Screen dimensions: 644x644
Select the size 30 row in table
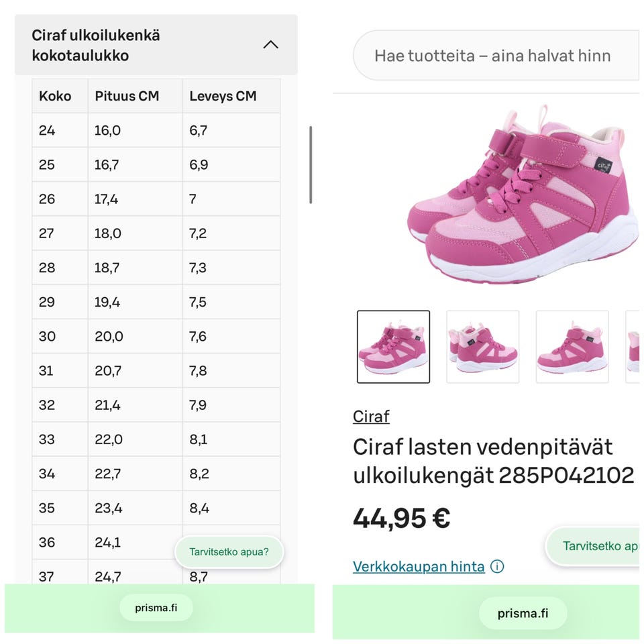click(156, 337)
